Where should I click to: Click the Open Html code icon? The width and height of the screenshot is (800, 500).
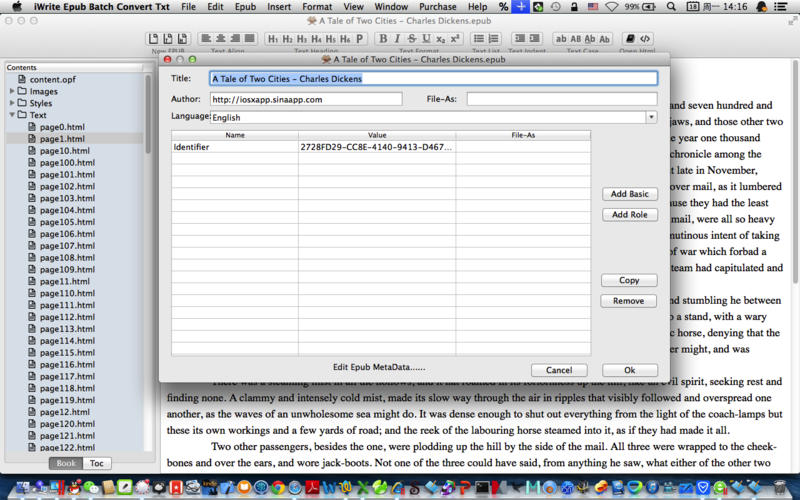click(645, 39)
